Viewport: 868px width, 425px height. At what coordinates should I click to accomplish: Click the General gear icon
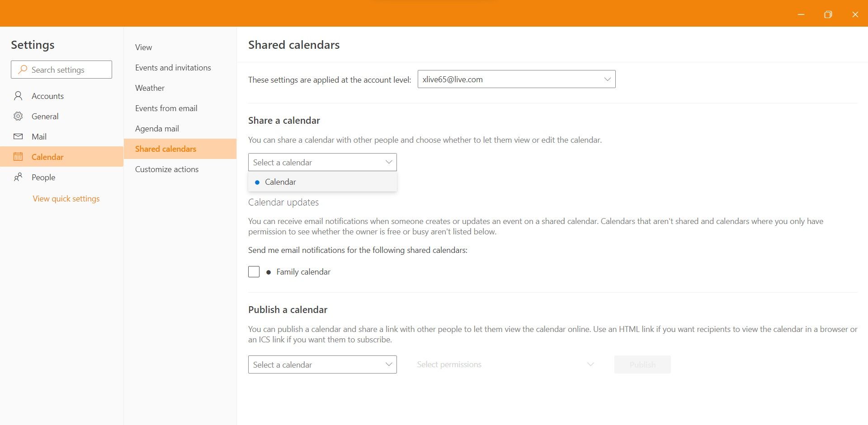tap(18, 116)
